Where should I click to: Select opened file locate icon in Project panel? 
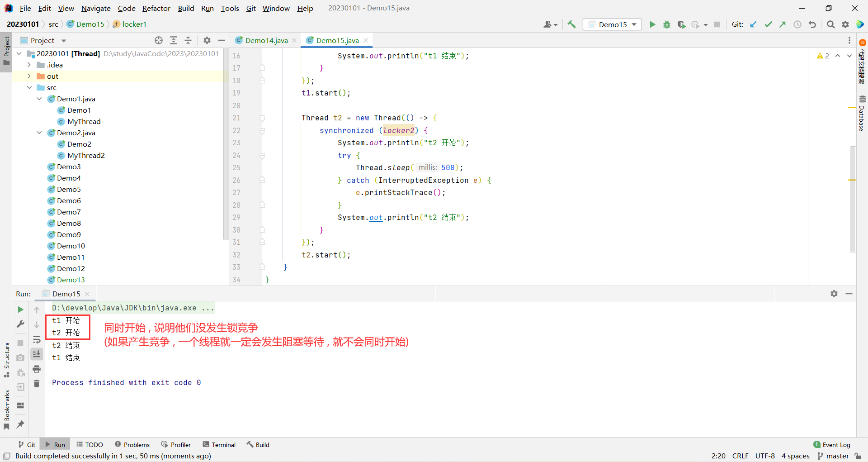point(159,40)
